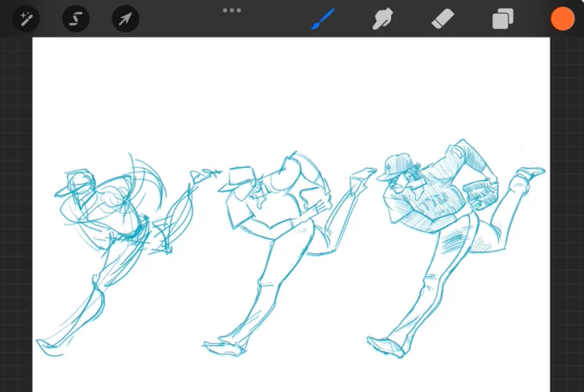Viewport: 584px width, 392px height.
Task: Tap the middle refined pitcher sketch
Action: (290, 253)
